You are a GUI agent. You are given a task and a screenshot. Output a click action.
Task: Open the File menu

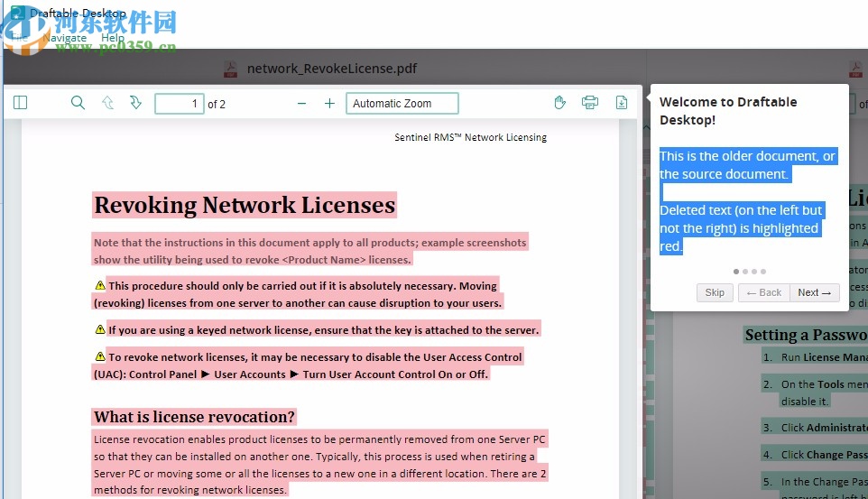pyautogui.click(x=19, y=38)
